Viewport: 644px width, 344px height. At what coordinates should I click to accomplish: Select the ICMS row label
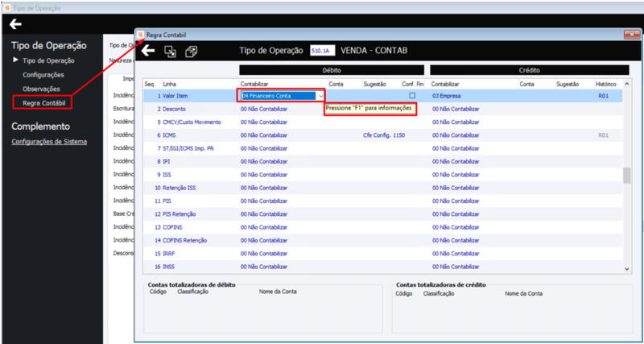click(169, 135)
